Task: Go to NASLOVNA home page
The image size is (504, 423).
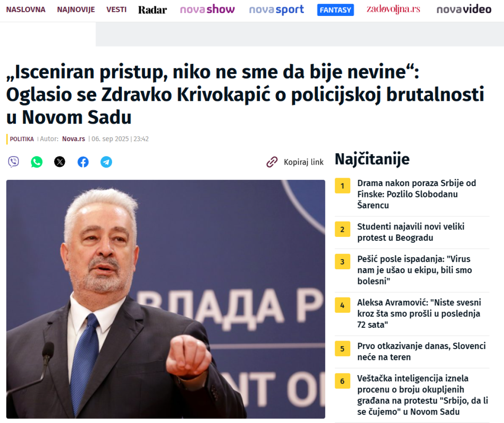Action: 26,9
